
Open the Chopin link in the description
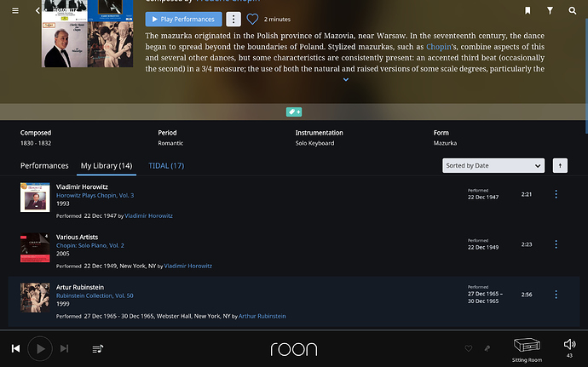tap(438, 47)
